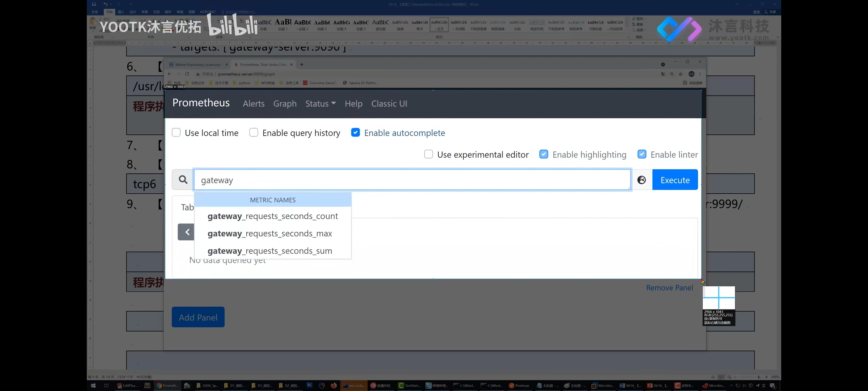Open a new browser tab with plus icon
The image size is (868, 391).
(302, 64)
